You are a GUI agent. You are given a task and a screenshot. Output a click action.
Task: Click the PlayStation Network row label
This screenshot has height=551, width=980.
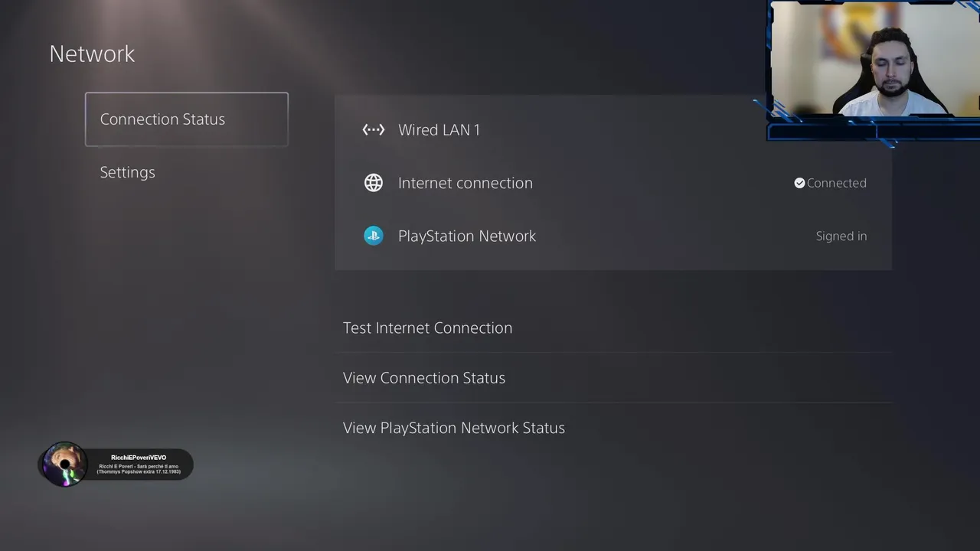pyautogui.click(x=467, y=236)
